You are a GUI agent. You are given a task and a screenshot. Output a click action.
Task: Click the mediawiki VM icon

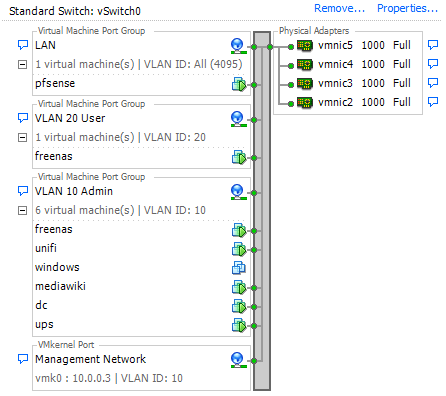click(x=239, y=287)
